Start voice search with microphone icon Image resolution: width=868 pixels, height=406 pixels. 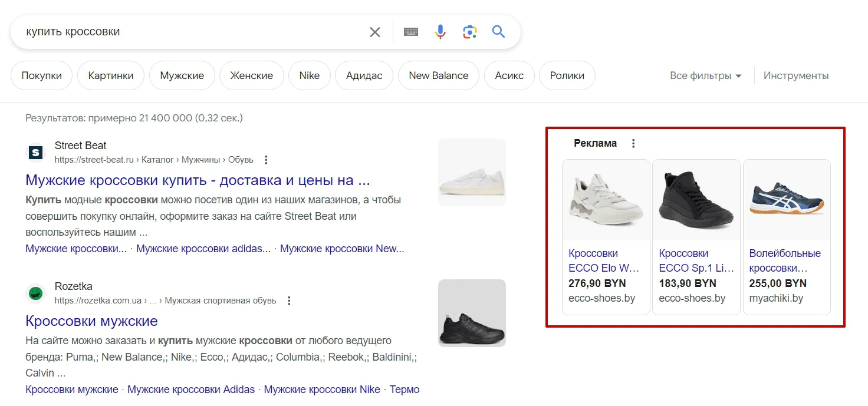[440, 32]
